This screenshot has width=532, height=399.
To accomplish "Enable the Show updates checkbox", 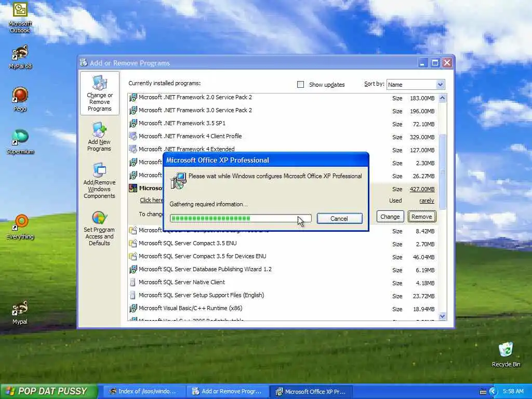I will [300, 85].
